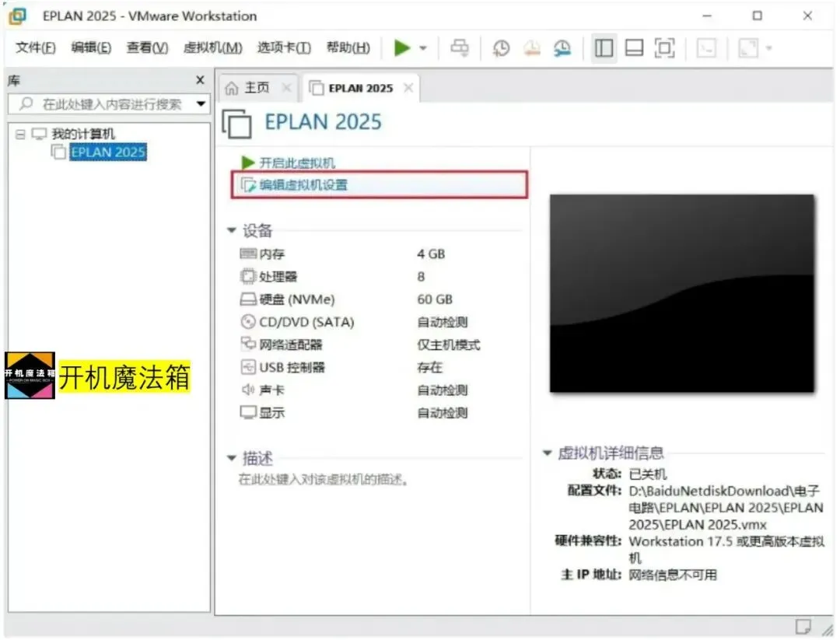Screen dimensions: 840x640
Task: Collapse the 虚拟机详细信息 section
Action: [x=547, y=453]
